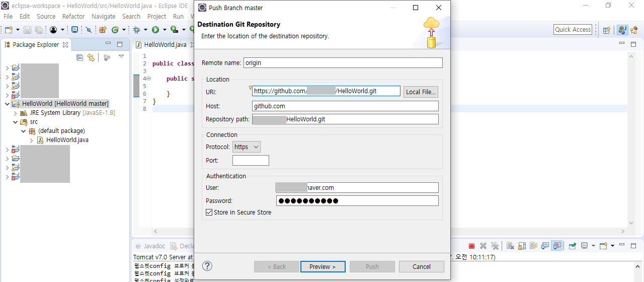644x282 pixels.
Task: Click the Port input field
Action: coord(251,161)
